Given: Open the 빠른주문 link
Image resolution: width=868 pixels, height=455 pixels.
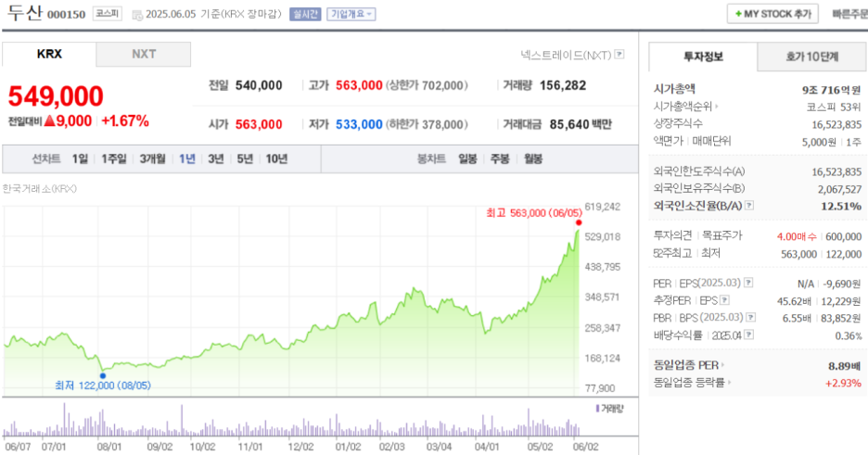Looking at the screenshot, I should (x=849, y=14).
